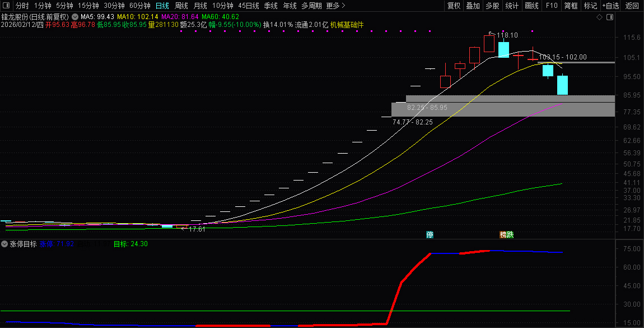The height and width of the screenshot is (328, 644).
Task: Add stock via +自选 button
Action: [x=610, y=6]
